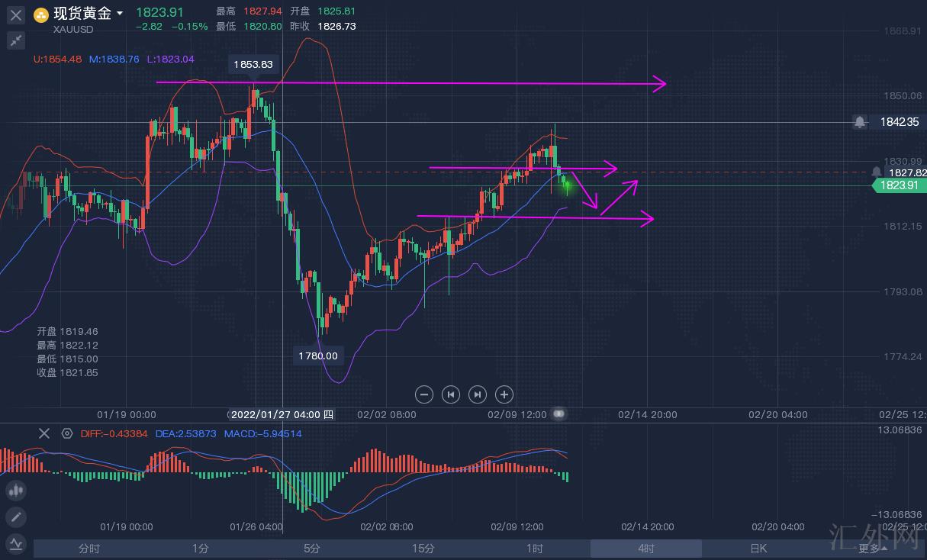Switch to 15分 timeframe tab
The height and width of the screenshot is (560, 927).
click(423, 549)
